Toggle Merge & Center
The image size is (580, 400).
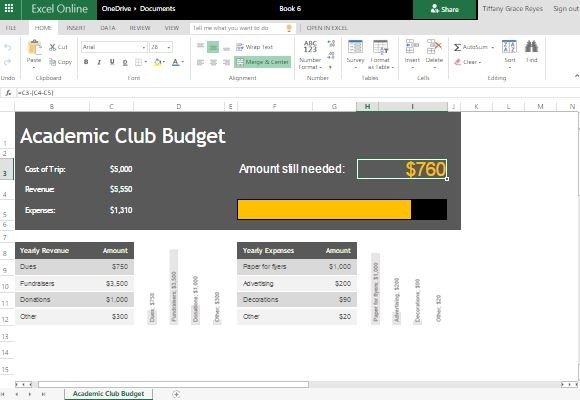[262, 62]
